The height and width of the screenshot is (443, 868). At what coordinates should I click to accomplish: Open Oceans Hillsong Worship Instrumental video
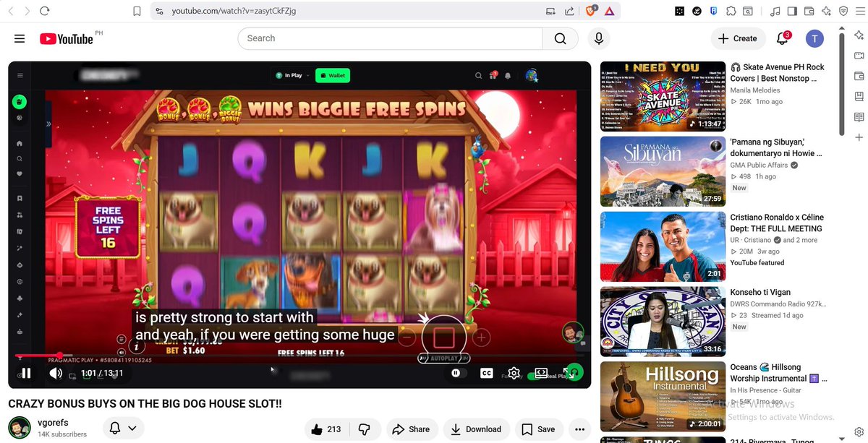coord(663,397)
